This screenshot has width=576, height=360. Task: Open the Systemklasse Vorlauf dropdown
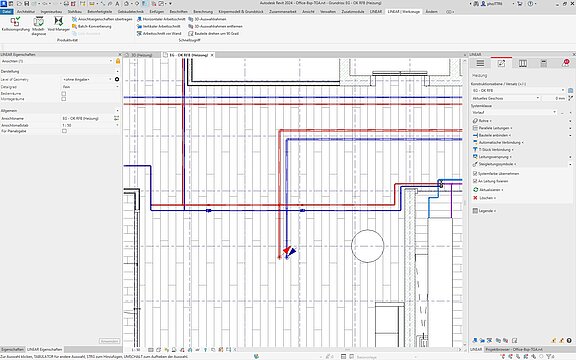[x=514, y=112]
